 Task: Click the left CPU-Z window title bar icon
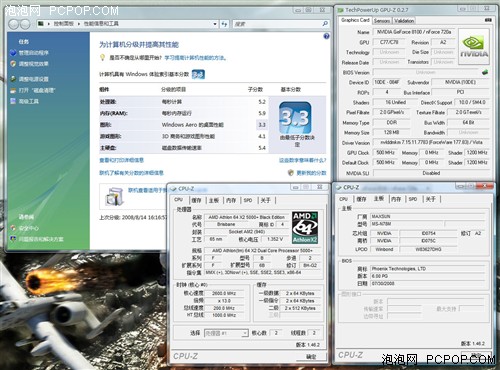point(173,189)
